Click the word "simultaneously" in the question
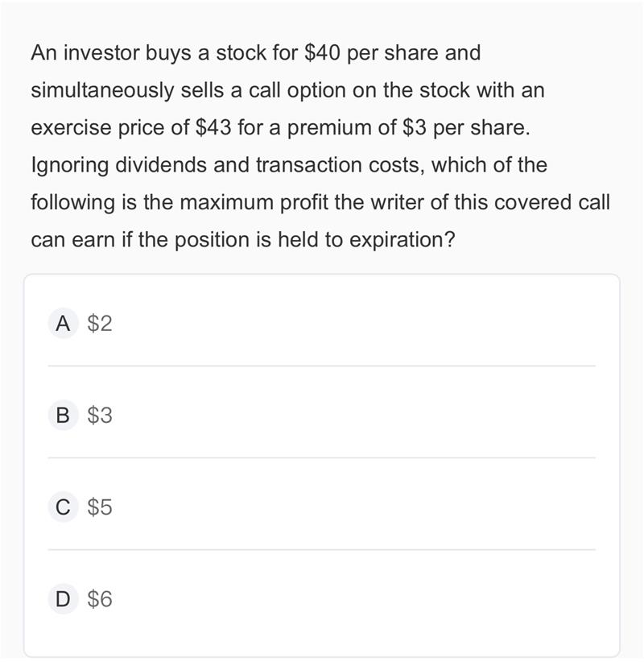Screen dimensions: 644x662 102,91
